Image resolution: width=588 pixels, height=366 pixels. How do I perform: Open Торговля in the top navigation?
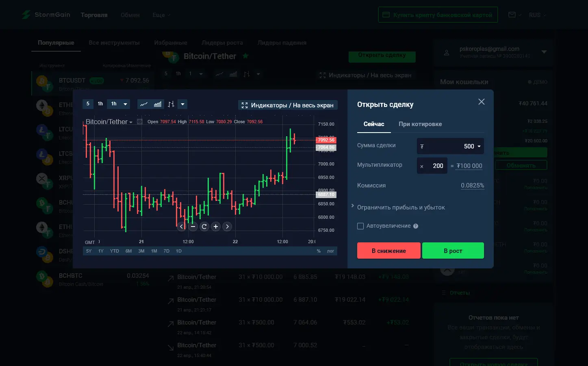pos(94,15)
